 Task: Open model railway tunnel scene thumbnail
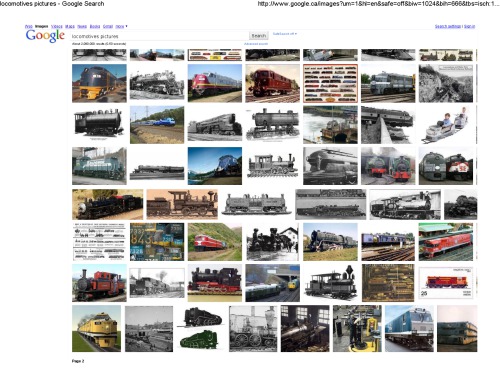[273, 283]
